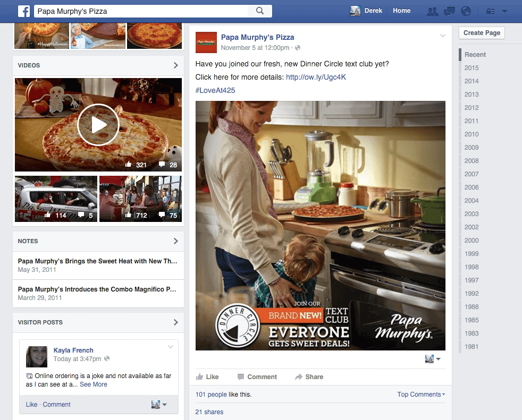Open the account menu arrow in top bar
522x420 pixels.
click(x=504, y=11)
